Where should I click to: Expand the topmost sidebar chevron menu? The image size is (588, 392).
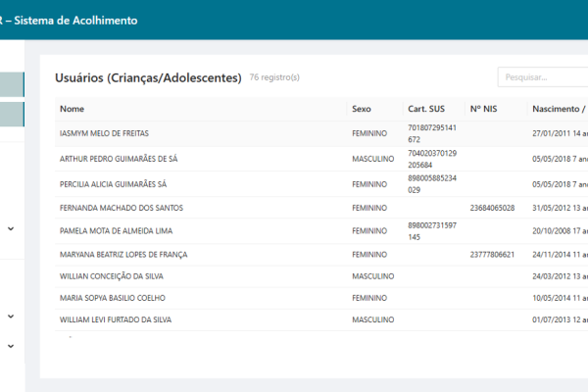point(11,228)
